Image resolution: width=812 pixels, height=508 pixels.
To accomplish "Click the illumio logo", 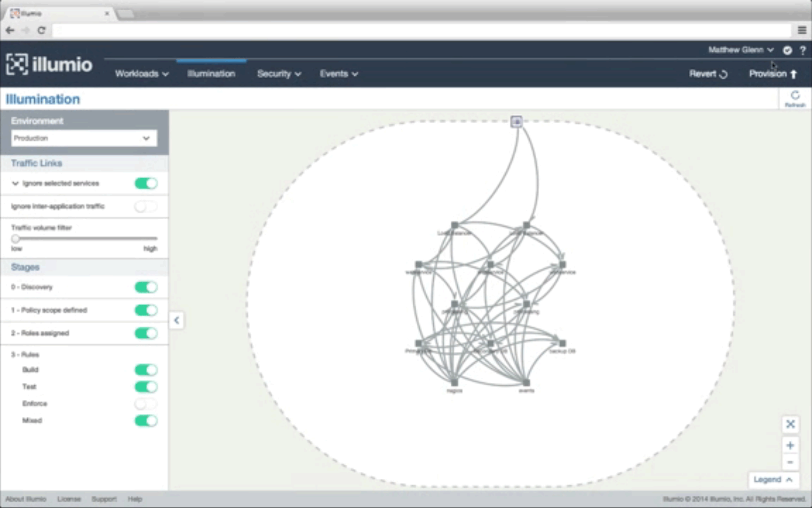I will click(x=49, y=64).
